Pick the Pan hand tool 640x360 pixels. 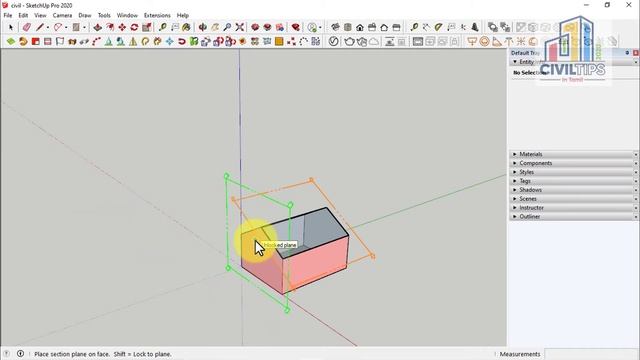click(x=215, y=27)
